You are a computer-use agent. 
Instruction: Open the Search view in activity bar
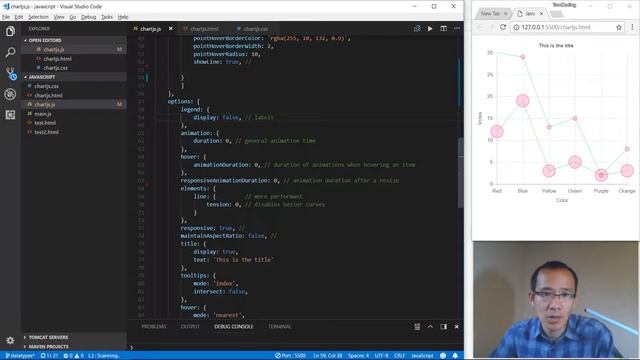click(x=10, y=52)
